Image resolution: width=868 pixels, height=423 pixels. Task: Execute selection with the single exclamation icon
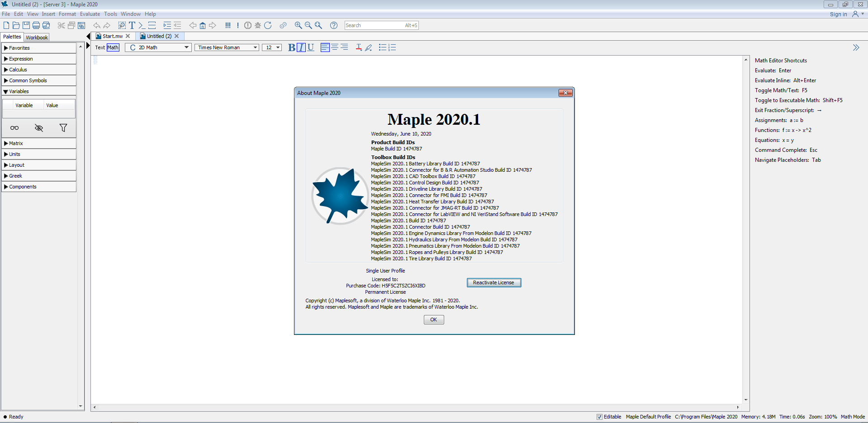click(x=238, y=25)
